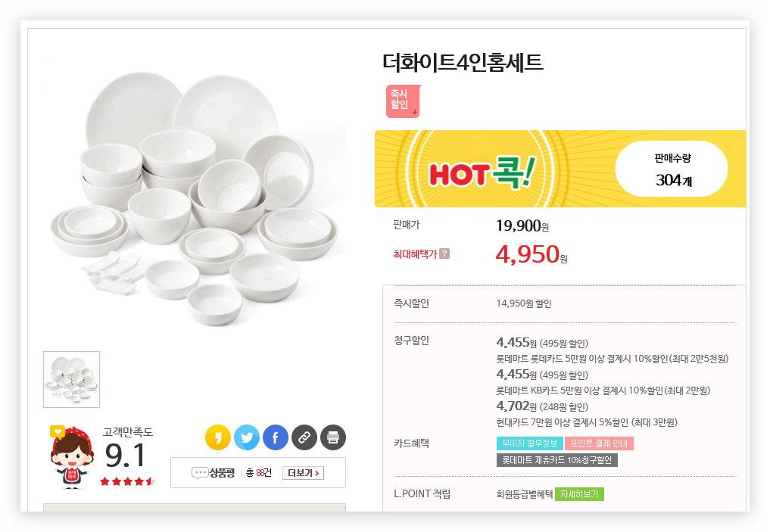This screenshot has height=532, width=770.
Task: Click the 상품평 speech bubble icon
Action: click(x=200, y=473)
